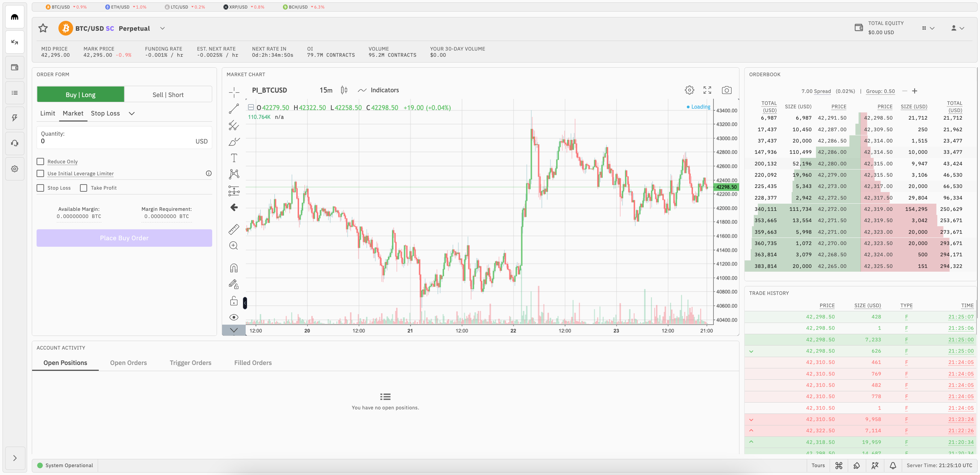The image size is (980, 475).
Task: Click Place Buy Order button
Action: click(x=124, y=238)
